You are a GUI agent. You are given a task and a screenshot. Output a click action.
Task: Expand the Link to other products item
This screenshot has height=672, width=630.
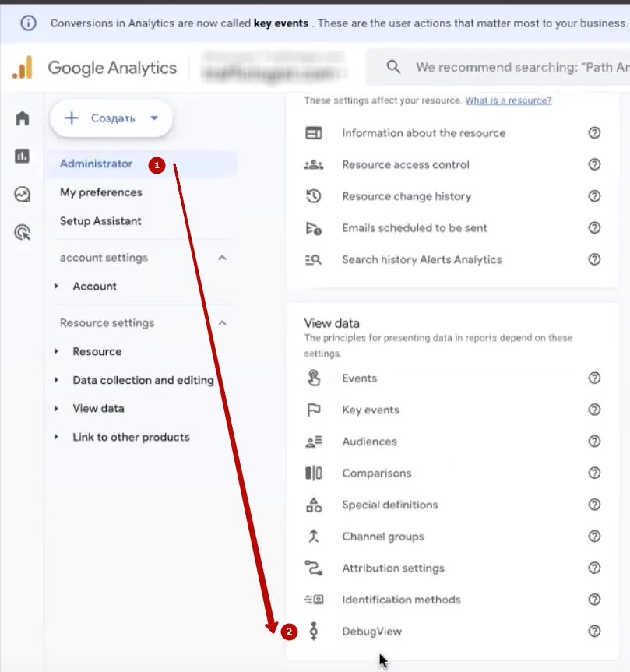(131, 437)
